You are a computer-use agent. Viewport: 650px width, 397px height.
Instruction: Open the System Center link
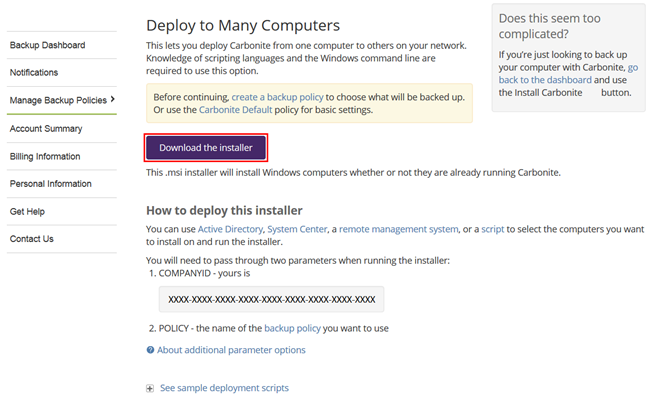(x=297, y=229)
